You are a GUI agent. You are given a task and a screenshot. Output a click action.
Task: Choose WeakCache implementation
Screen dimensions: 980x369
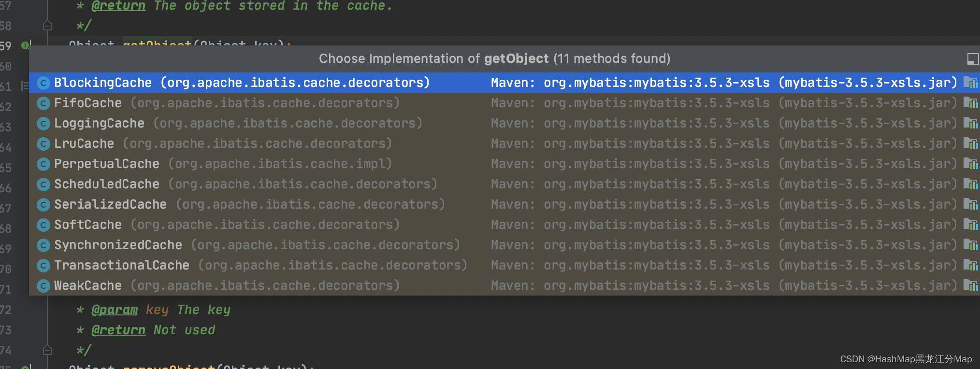(504, 285)
